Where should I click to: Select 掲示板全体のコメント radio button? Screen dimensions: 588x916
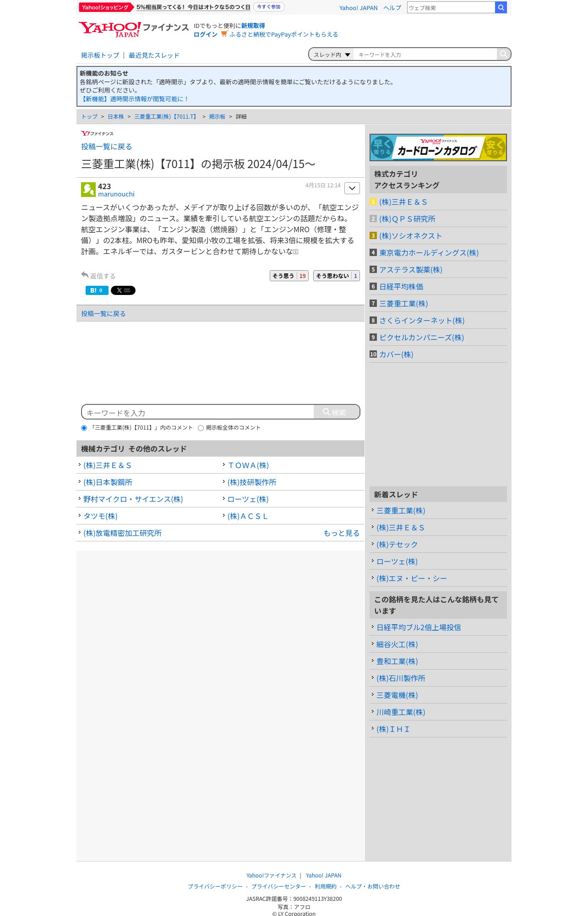(x=201, y=428)
